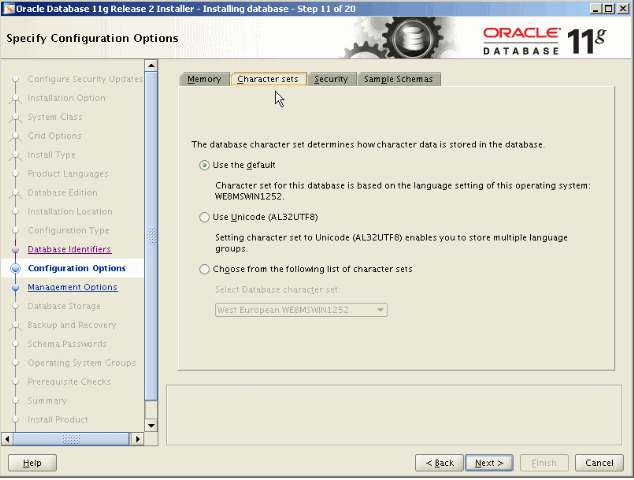Click the 'Installation Location' step text
The image size is (634, 480).
pyautogui.click(x=70, y=212)
